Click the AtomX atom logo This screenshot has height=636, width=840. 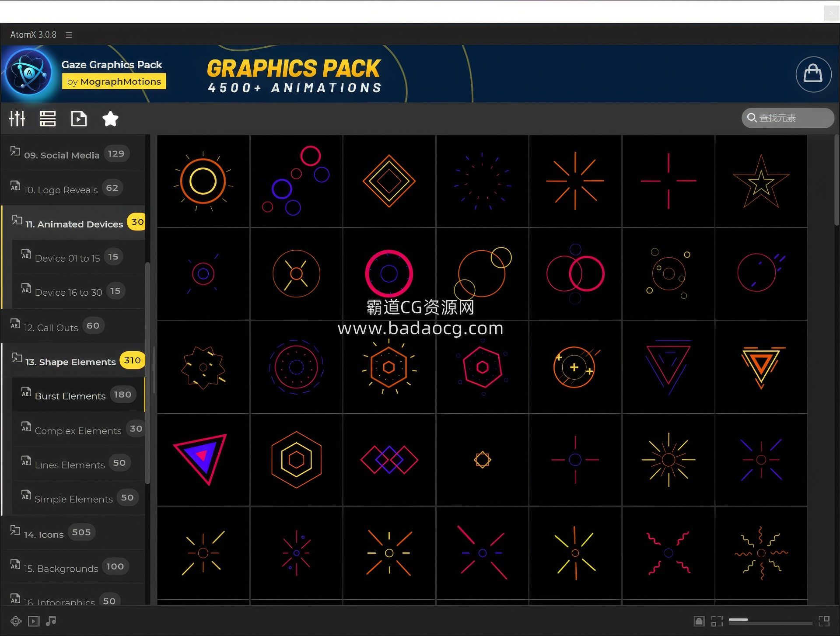[29, 72]
